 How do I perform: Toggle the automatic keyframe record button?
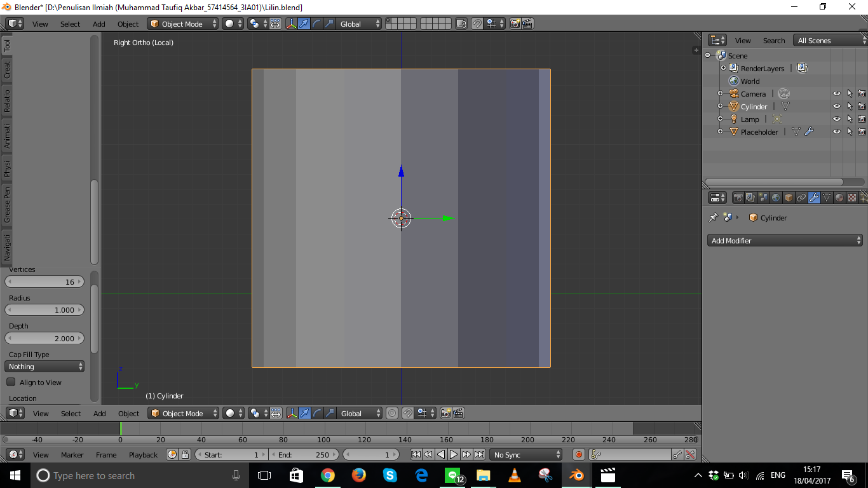click(579, 454)
